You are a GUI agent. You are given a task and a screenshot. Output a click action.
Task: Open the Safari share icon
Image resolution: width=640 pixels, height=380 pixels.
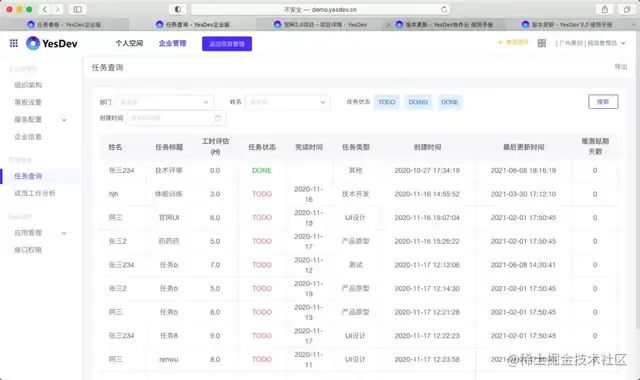point(604,9)
